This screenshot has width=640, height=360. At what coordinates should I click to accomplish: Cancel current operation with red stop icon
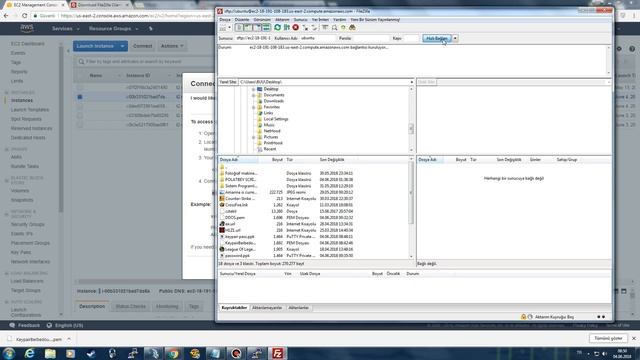(296, 28)
